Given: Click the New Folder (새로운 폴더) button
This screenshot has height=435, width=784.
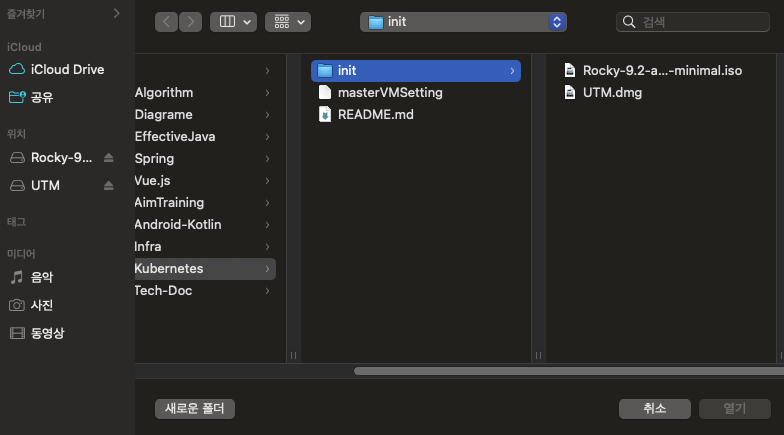Looking at the screenshot, I should [x=195, y=408].
